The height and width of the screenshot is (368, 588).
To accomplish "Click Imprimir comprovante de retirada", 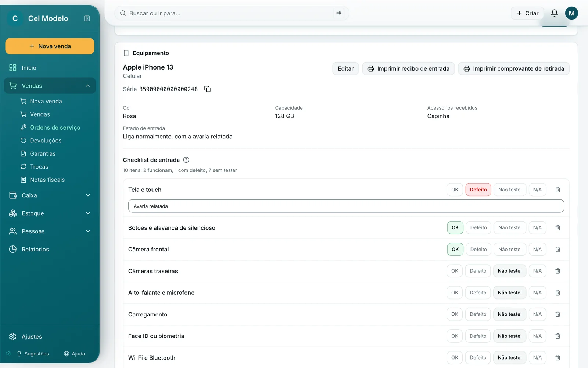I will 514,69.
